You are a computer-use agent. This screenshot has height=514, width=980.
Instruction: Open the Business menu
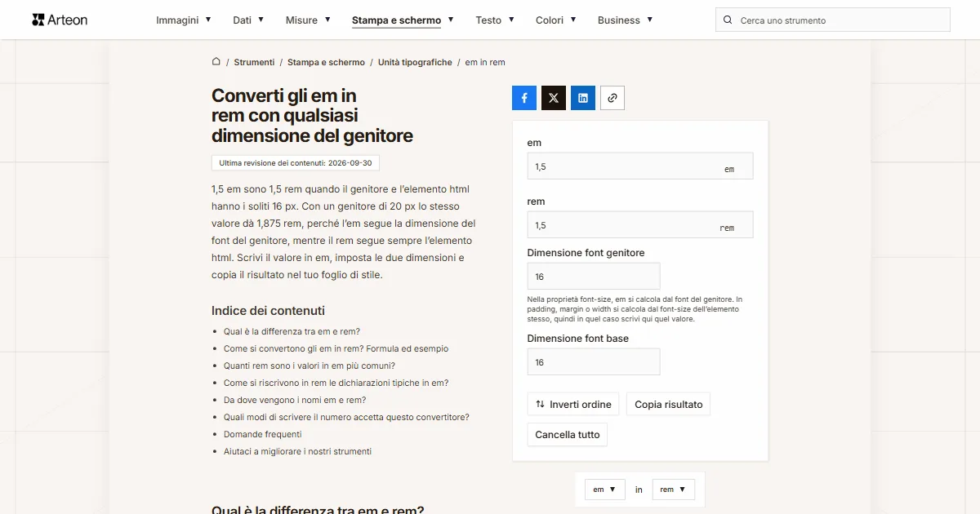click(x=626, y=20)
